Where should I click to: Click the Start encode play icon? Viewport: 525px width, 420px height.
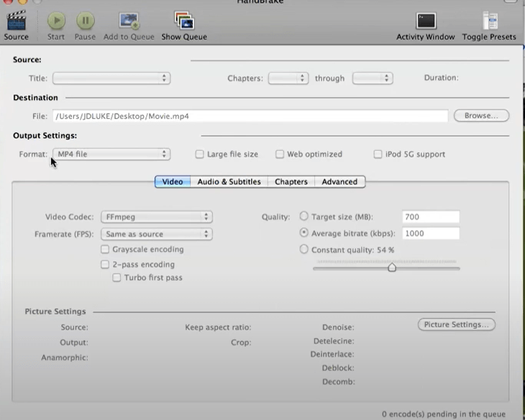(x=56, y=21)
